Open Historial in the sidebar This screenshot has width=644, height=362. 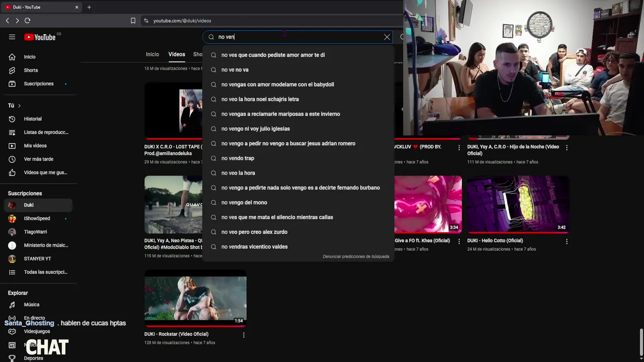point(38,119)
